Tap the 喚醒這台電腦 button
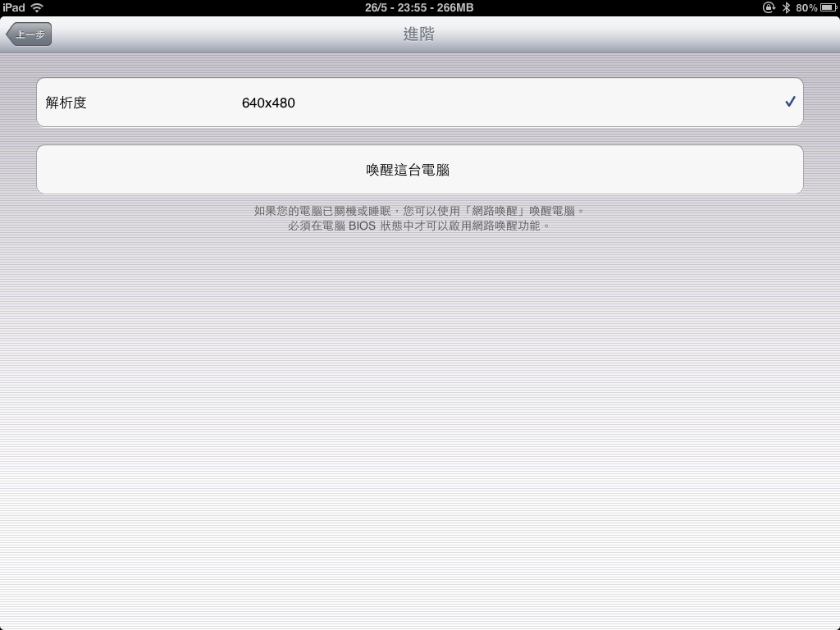The height and width of the screenshot is (630, 840). coord(419,170)
